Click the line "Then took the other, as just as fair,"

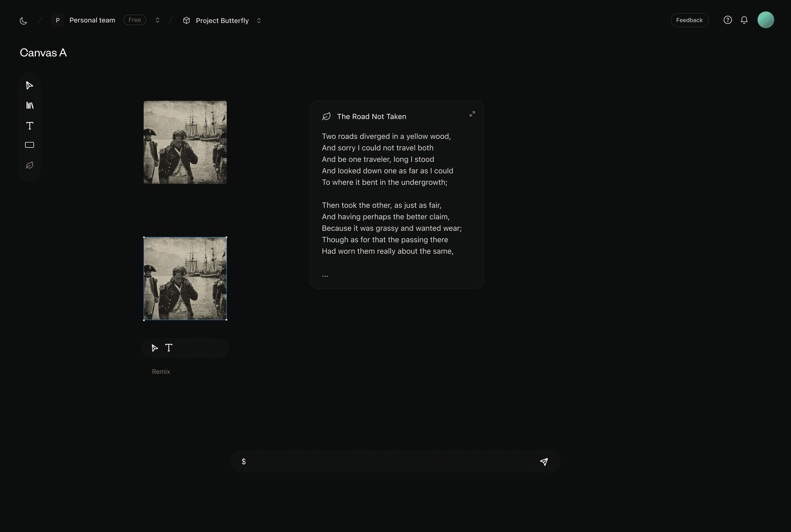coord(382,205)
